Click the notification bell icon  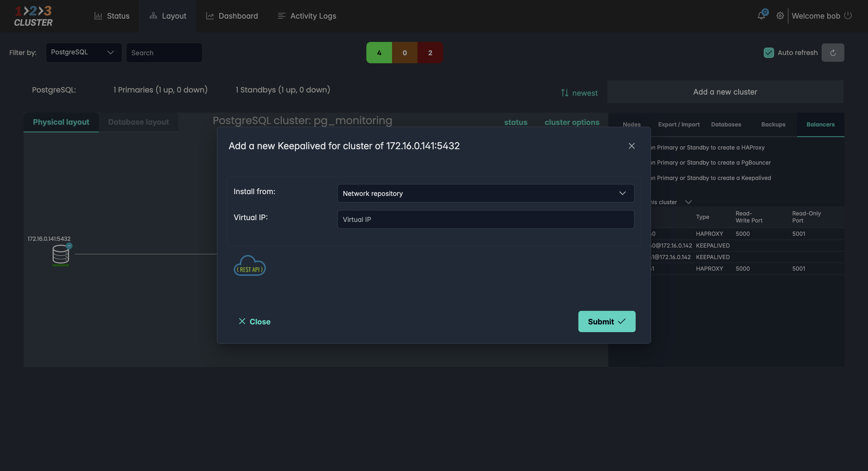pyautogui.click(x=761, y=15)
